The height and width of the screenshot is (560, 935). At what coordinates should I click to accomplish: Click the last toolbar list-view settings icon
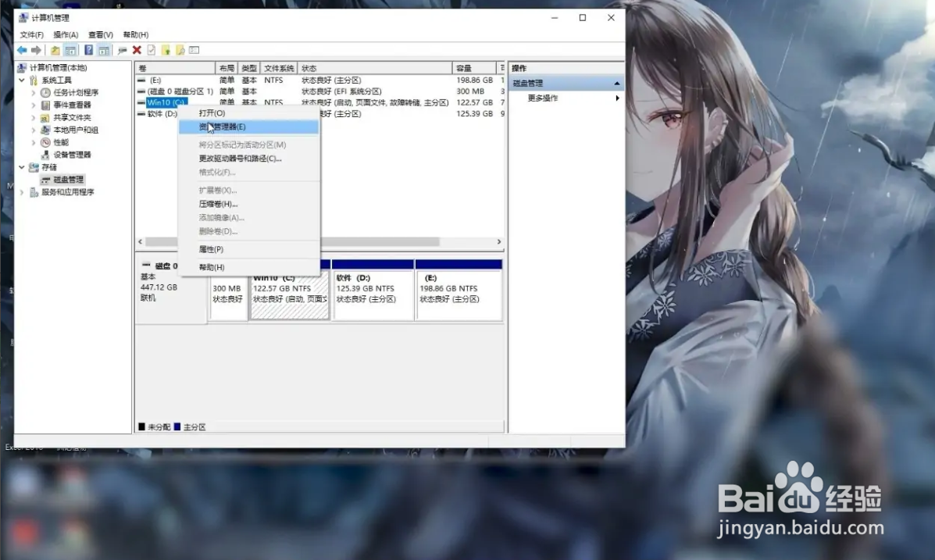[194, 50]
